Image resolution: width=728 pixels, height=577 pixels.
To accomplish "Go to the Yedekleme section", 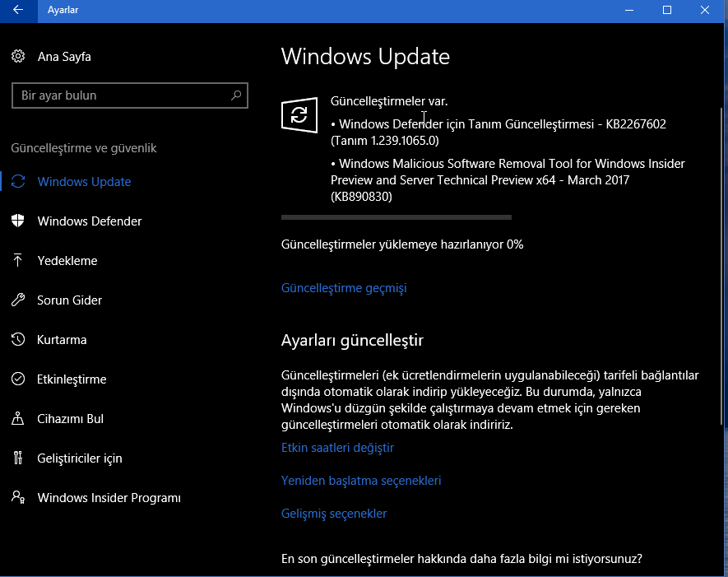I will pyautogui.click(x=67, y=261).
